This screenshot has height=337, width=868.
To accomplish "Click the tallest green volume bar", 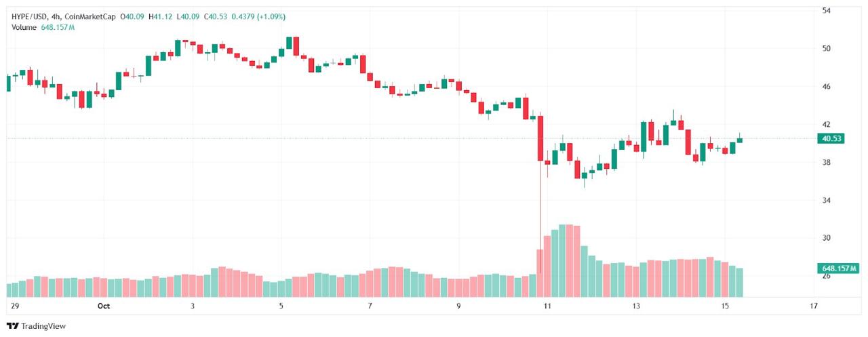I will tap(562, 261).
